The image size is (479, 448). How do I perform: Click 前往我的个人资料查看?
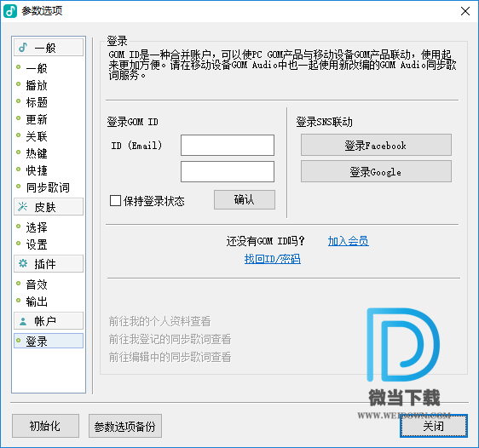[159, 321]
